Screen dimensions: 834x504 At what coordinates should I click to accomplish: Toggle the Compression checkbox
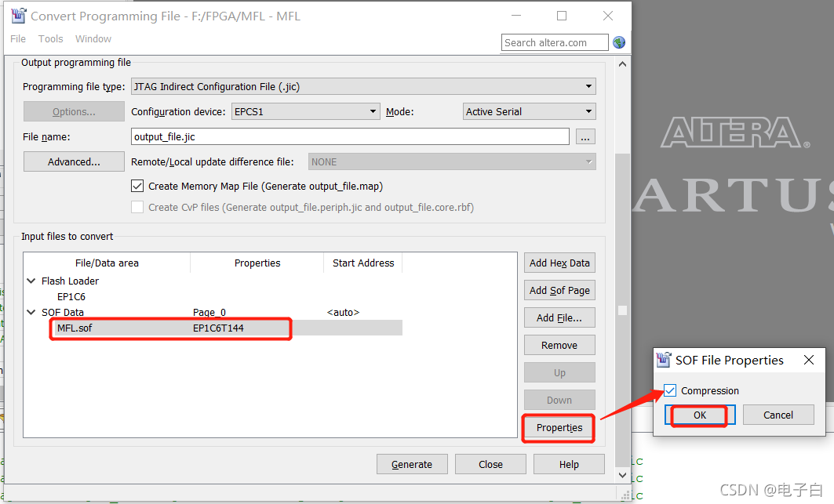(x=670, y=391)
